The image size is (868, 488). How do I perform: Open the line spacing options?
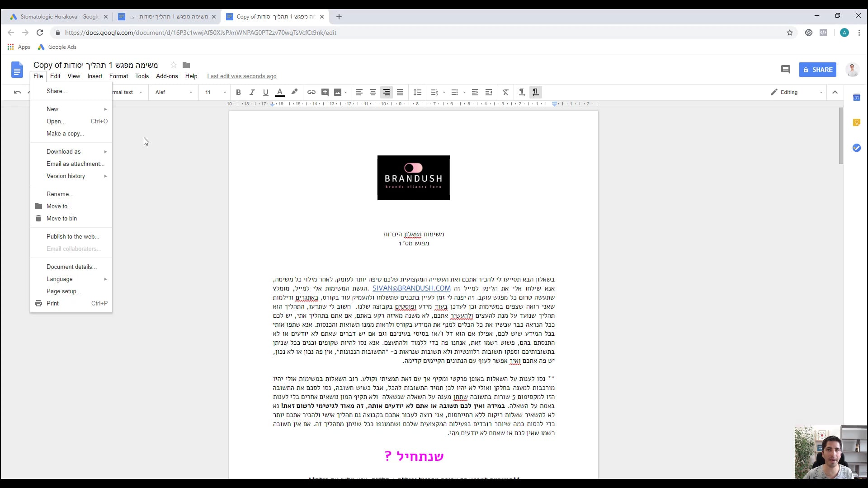[417, 92]
